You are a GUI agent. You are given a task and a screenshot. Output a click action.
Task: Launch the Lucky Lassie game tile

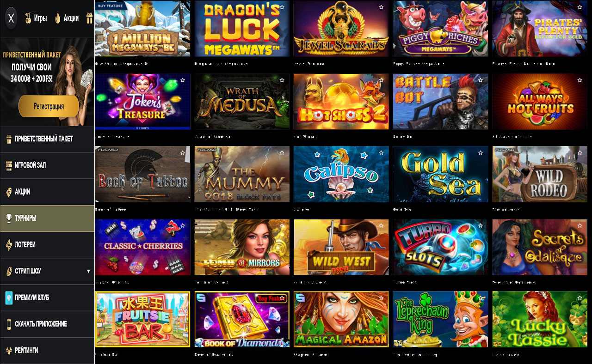coord(540,319)
